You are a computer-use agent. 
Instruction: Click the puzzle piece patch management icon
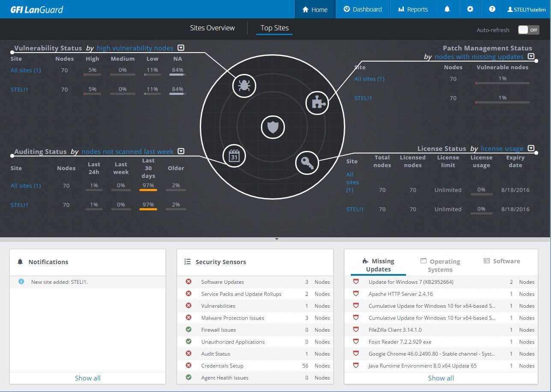(317, 103)
